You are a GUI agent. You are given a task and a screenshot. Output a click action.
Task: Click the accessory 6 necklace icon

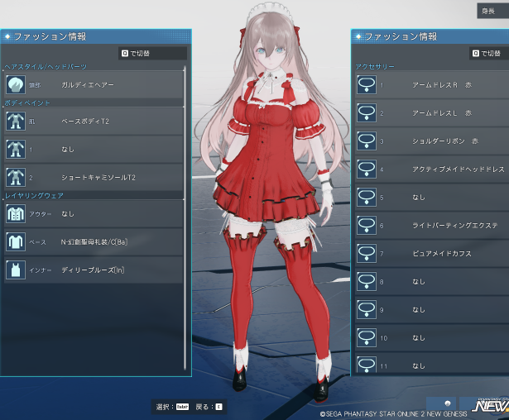pos(367,226)
